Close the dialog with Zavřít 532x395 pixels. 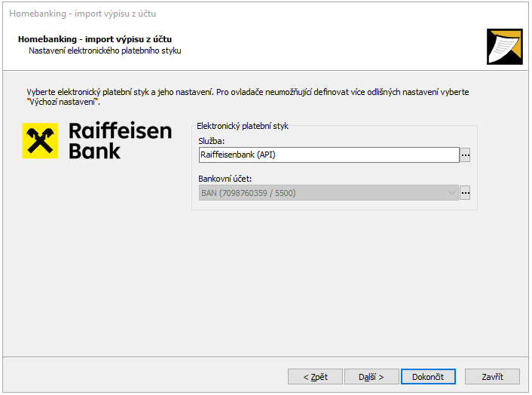[x=492, y=377]
